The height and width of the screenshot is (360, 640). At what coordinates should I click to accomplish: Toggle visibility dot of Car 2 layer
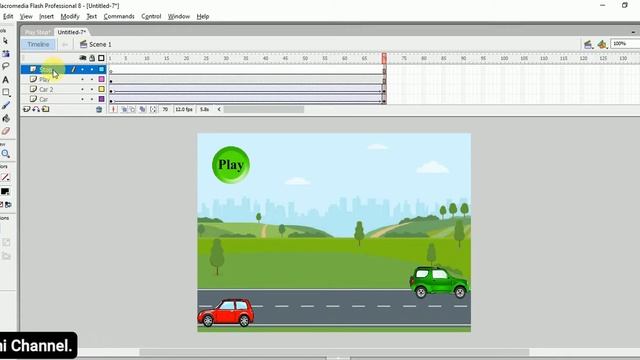tap(82, 89)
